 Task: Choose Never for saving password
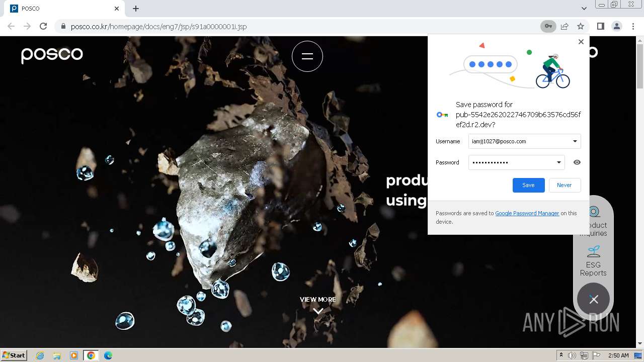pos(565,185)
